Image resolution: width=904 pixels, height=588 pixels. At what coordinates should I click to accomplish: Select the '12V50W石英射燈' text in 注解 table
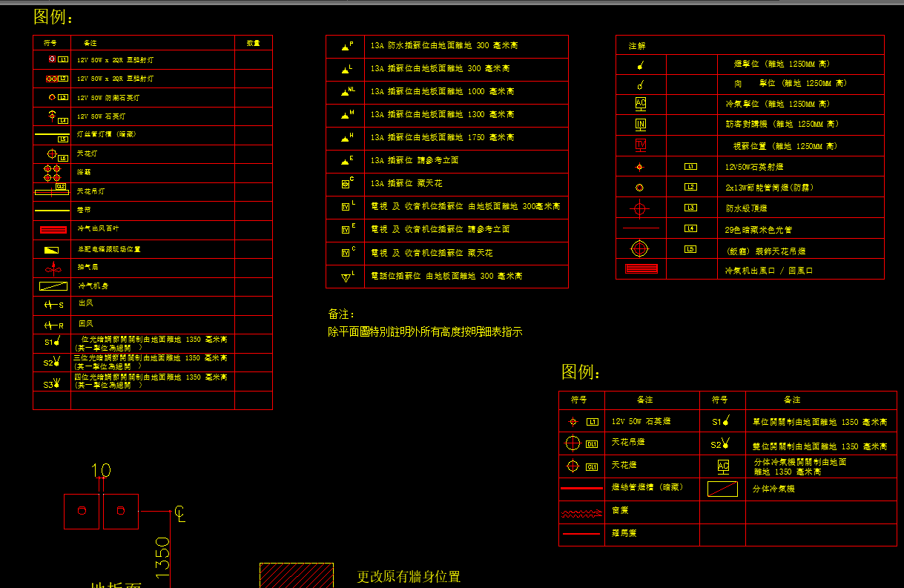[x=755, y=168]
